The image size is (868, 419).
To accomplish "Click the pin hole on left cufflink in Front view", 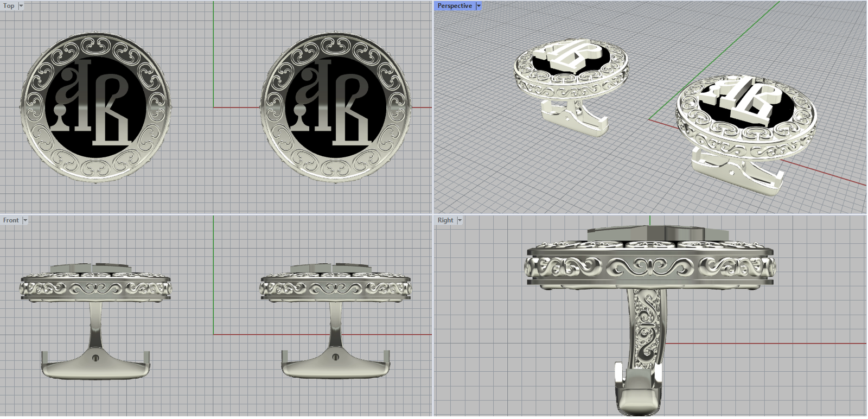I will [96, 358].
